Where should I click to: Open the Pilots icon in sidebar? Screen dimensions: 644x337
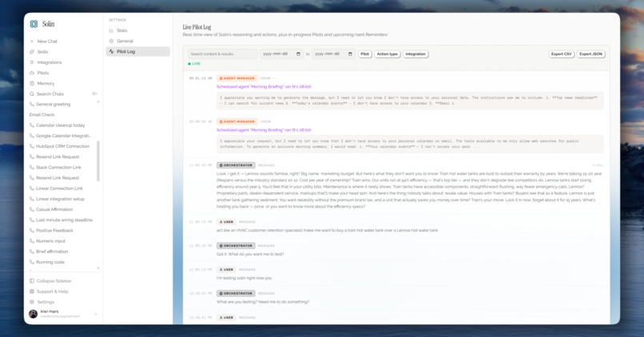[x=32, y=73]
